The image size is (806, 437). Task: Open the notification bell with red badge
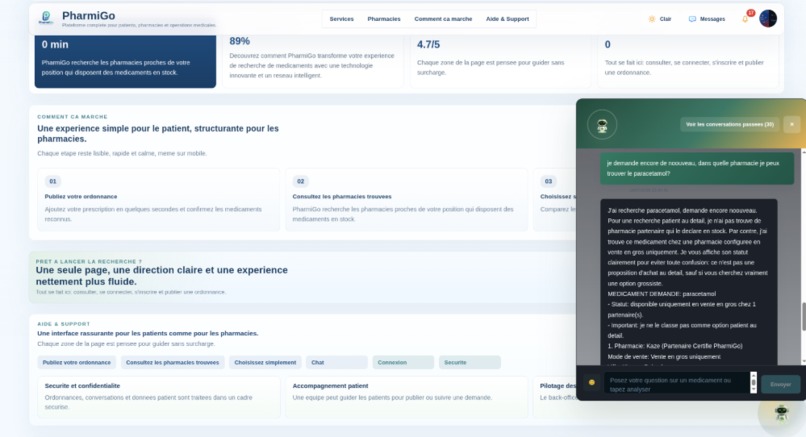[x=745, y=19]
